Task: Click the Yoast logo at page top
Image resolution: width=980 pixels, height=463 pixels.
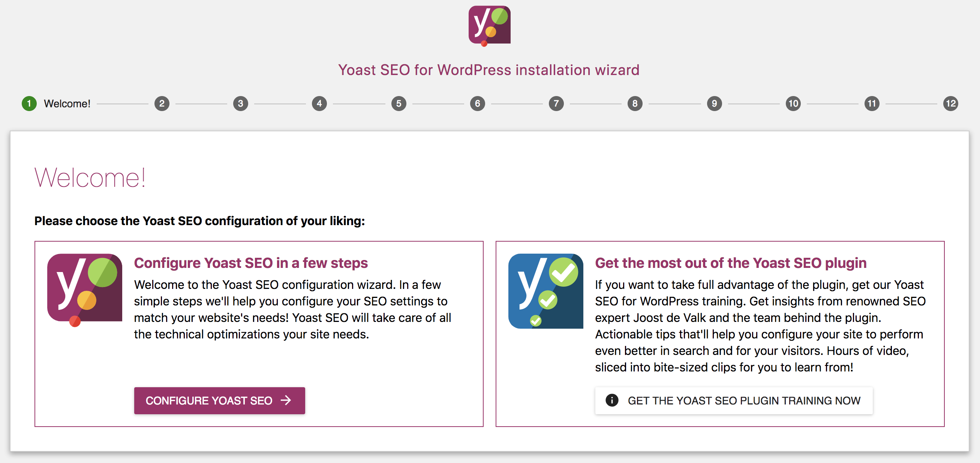Action: [489, 26]
